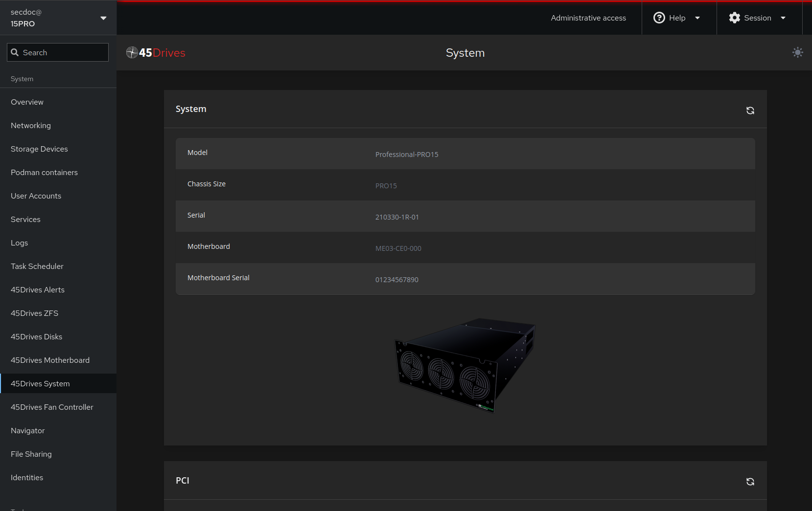Open the Session dropdown menu
The width and height of the screenshot is (812, 511).
[759, 18]
